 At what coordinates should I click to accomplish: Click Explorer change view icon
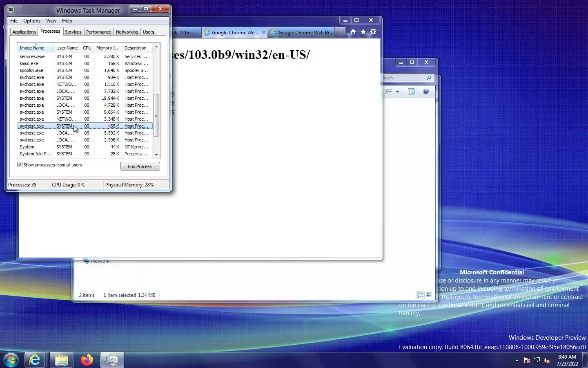click(x=389, y=92)
